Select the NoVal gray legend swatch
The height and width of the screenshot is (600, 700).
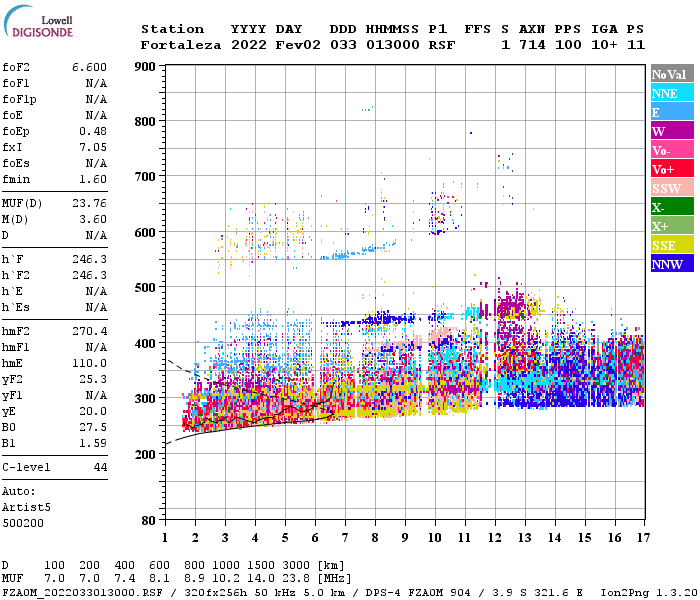672,74
